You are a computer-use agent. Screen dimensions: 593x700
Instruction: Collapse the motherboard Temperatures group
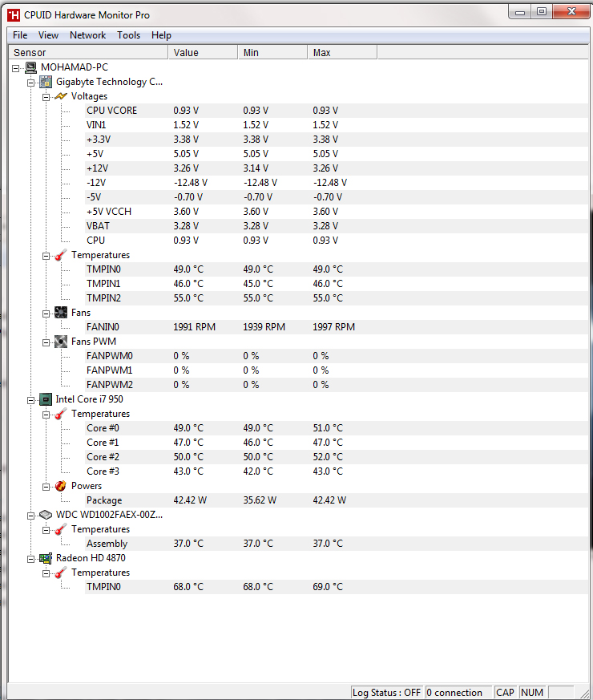(46, 257)
